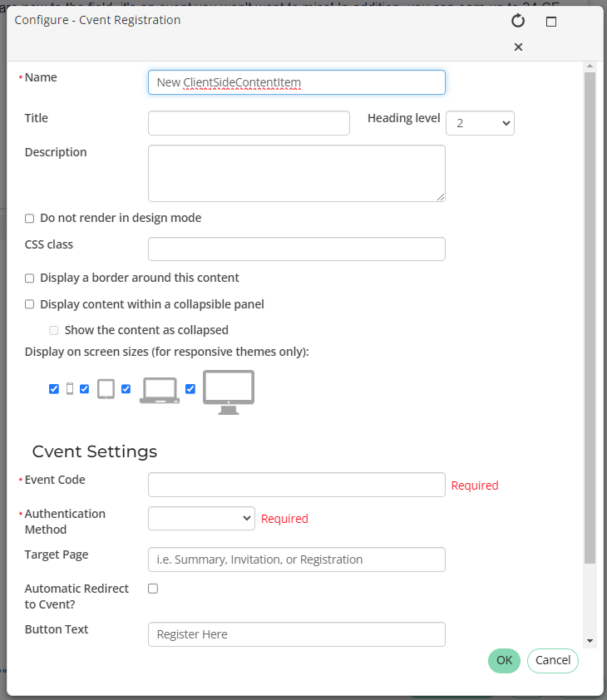Click the scrollbar down arrow
This screenshot has height=700, width=607.
590,641
